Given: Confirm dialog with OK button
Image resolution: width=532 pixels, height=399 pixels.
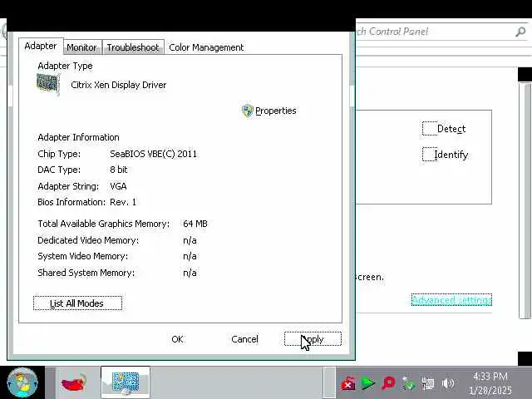Looking at the screenshot, I should coord(177,339).
